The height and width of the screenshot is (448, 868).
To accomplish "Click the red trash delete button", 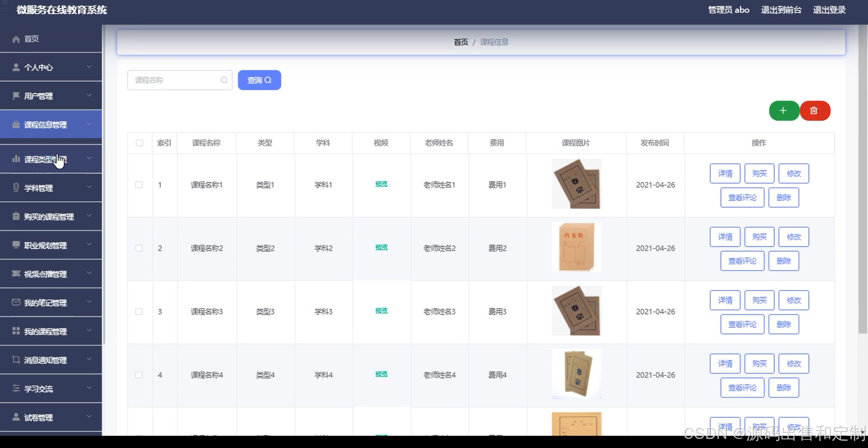I will pos(815,111).
